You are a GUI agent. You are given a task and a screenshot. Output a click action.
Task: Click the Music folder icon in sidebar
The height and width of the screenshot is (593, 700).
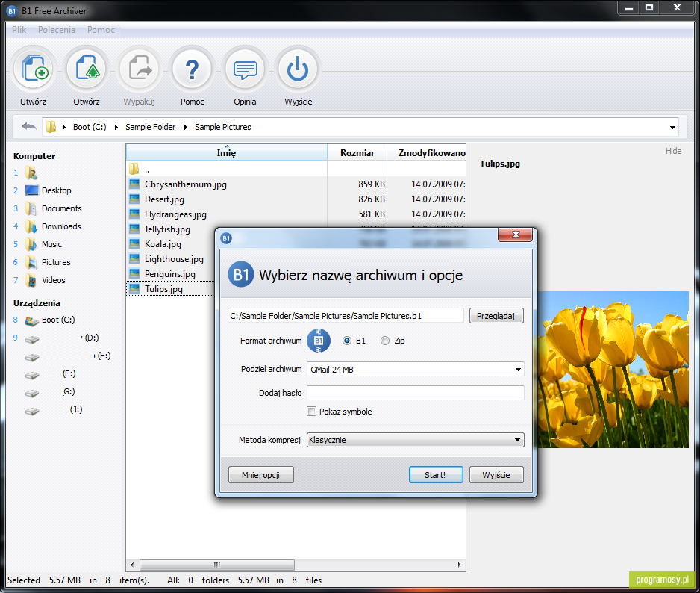[x=31, y=244]
